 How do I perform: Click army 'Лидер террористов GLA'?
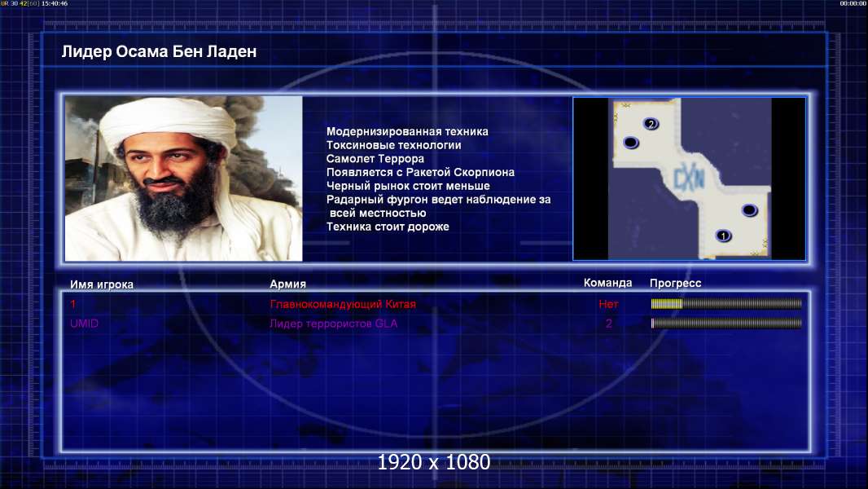333,324
